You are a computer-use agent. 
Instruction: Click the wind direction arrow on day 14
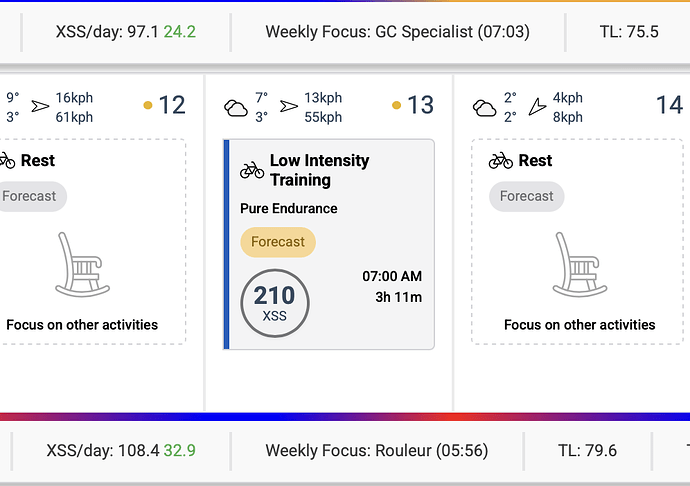pos(537,107)
